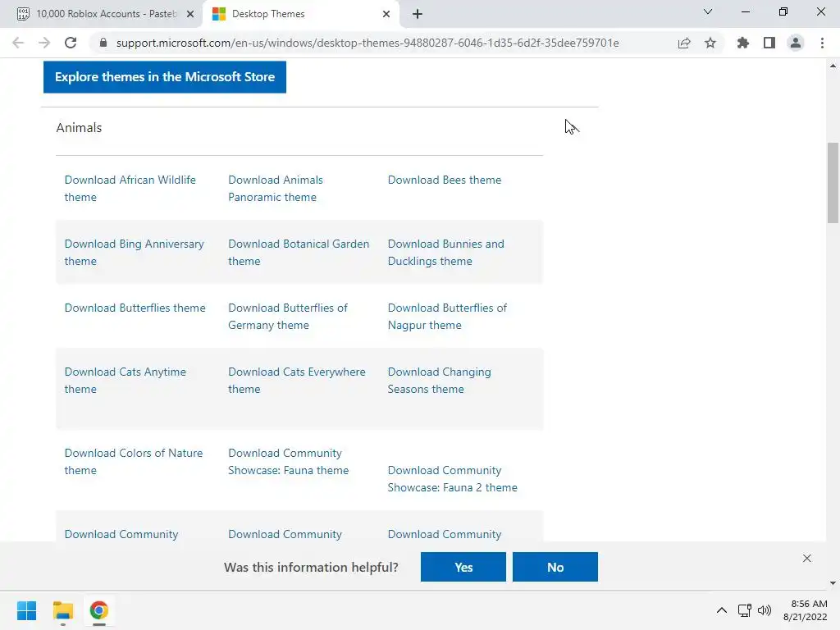Download Butterflies of Germany theme
Viewport: 840px width, 630px height.
coord(288,317)
